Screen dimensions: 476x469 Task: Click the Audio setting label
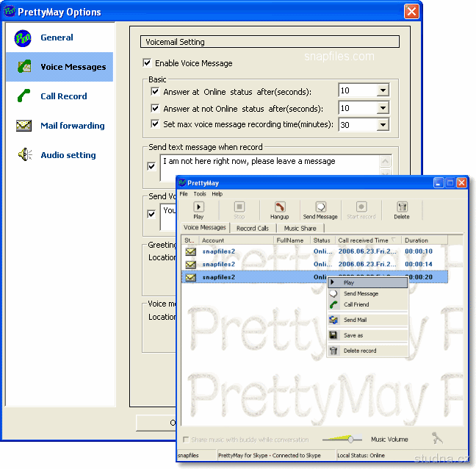(x=68, y=155)
